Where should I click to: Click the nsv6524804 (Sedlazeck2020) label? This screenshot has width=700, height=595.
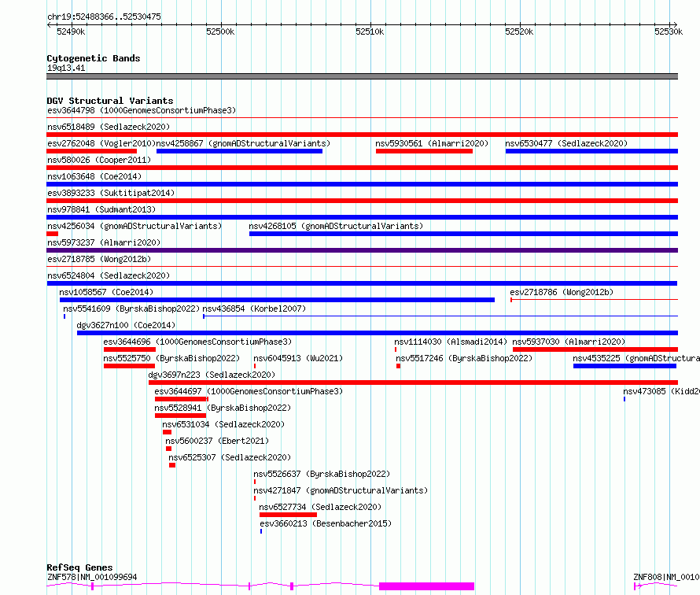pyautogui.click(x=109, y=275)
